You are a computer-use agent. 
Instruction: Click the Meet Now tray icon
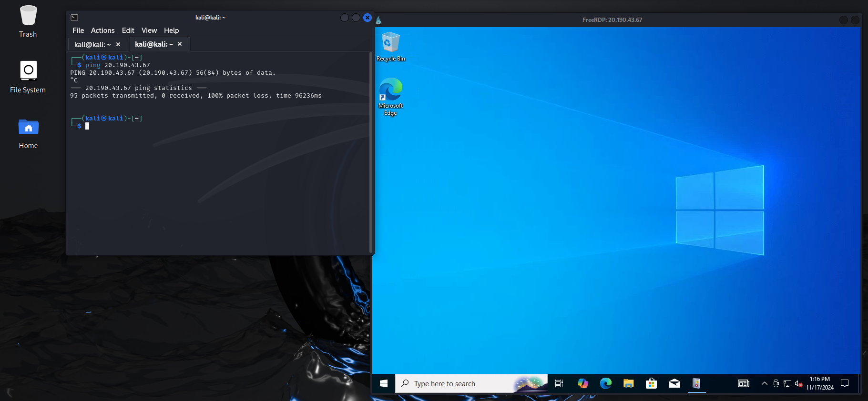point(776,383)
